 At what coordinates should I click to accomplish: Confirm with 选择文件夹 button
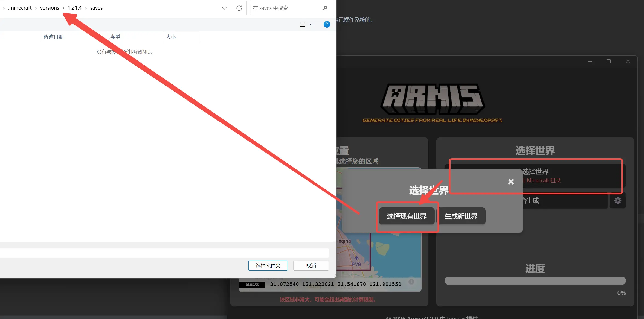pyautogui.click(x=268, y=265)
